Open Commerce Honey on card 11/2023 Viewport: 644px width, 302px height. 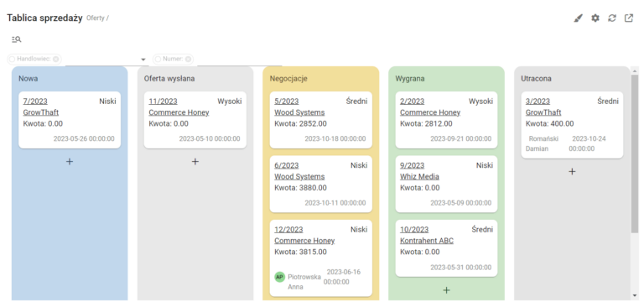[x=179, y=112]
